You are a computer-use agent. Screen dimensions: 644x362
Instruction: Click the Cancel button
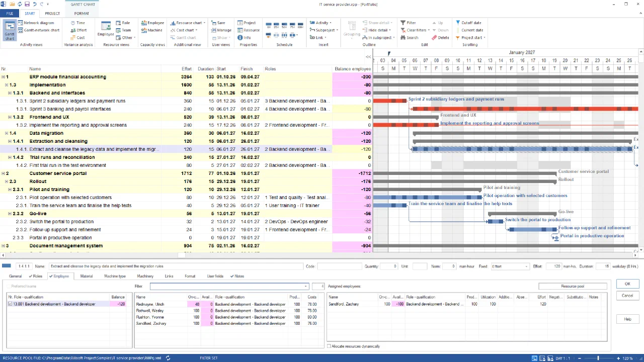coord(627,295)
